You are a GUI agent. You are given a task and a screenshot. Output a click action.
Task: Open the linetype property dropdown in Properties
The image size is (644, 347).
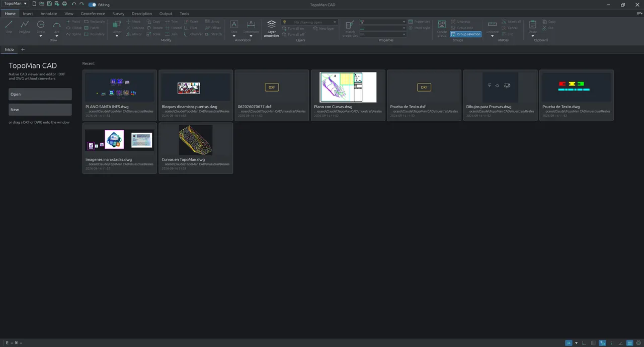coord(382,28)
